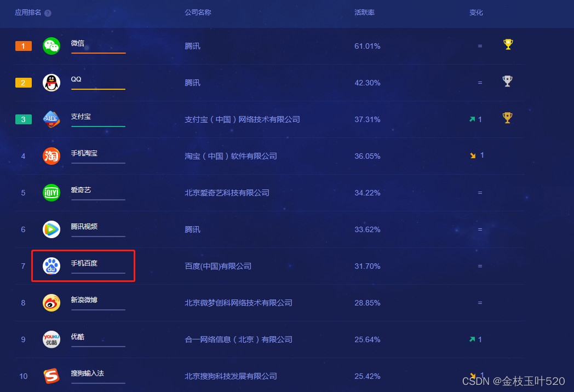Open the 手机淘宝 app name link
The image size is (574, 392).
pos(84,153)
